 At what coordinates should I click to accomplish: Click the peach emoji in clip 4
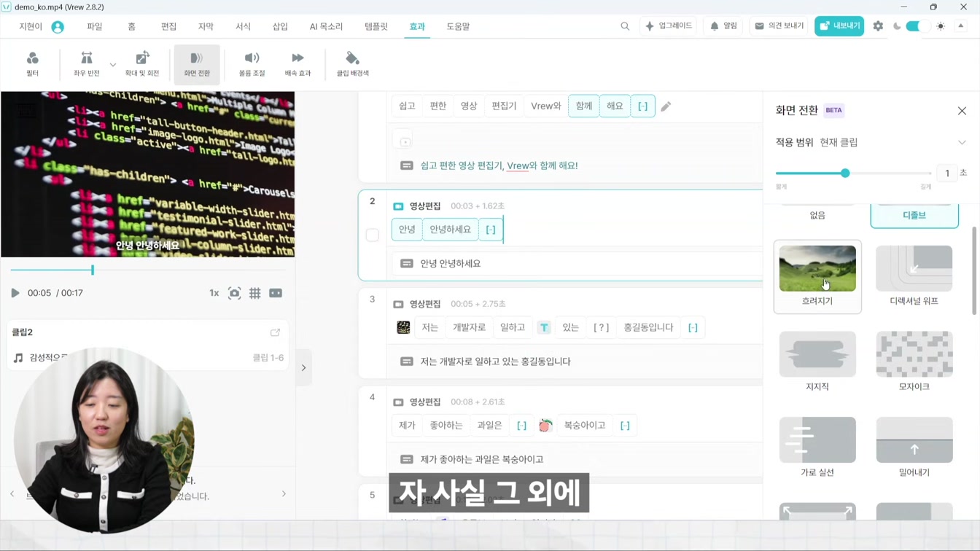[545, 426]
